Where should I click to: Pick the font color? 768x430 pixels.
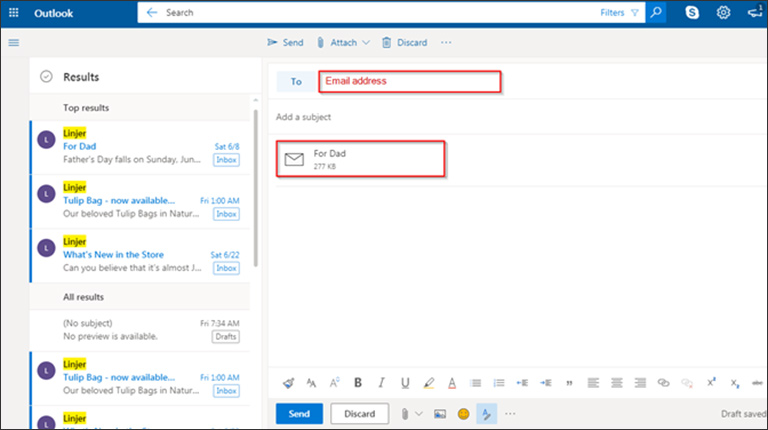tap(452, 383)
